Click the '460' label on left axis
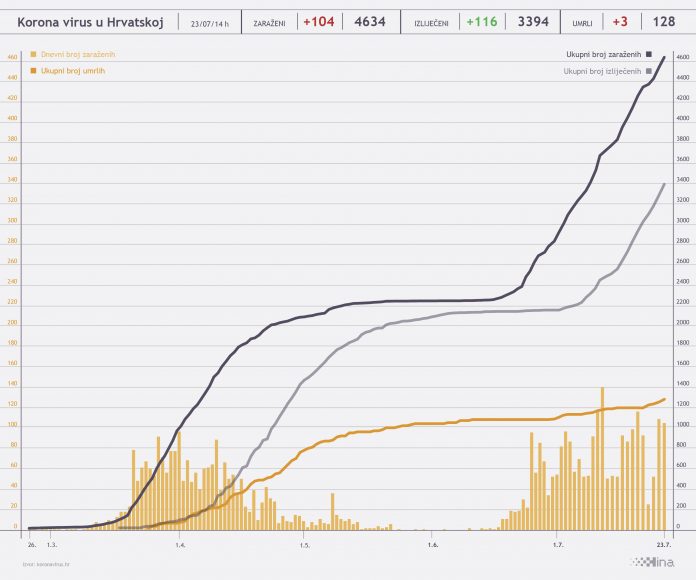Viewport: 696px width, 580px height. (12, 57)
